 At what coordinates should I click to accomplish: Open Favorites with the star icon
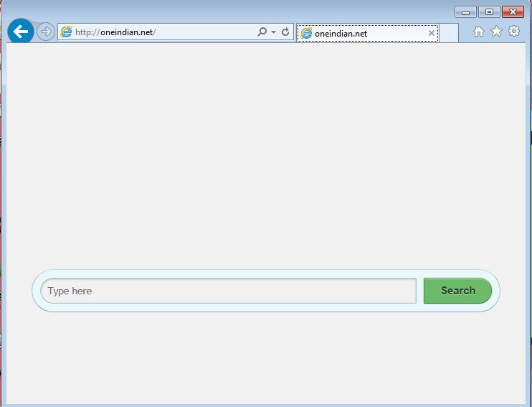(x=496, y=32)
